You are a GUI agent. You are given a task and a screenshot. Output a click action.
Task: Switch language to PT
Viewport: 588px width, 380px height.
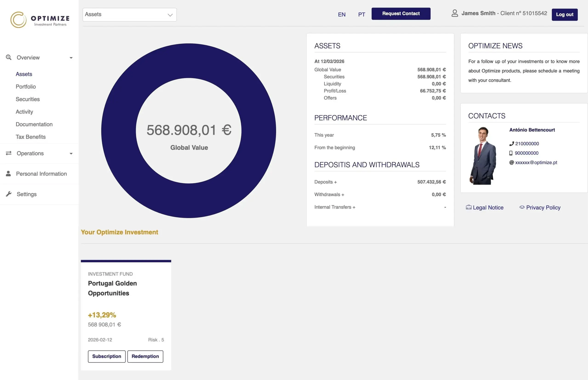(361, 14)
